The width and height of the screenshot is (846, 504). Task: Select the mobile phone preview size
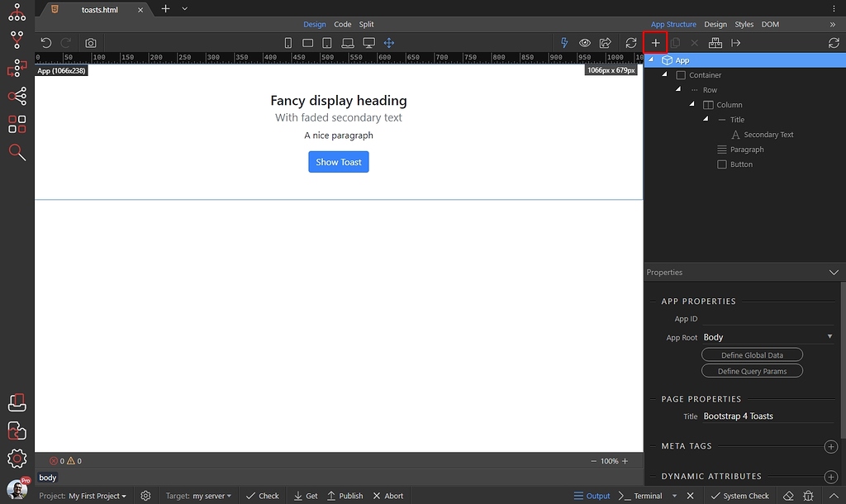(x=288, y=42)
